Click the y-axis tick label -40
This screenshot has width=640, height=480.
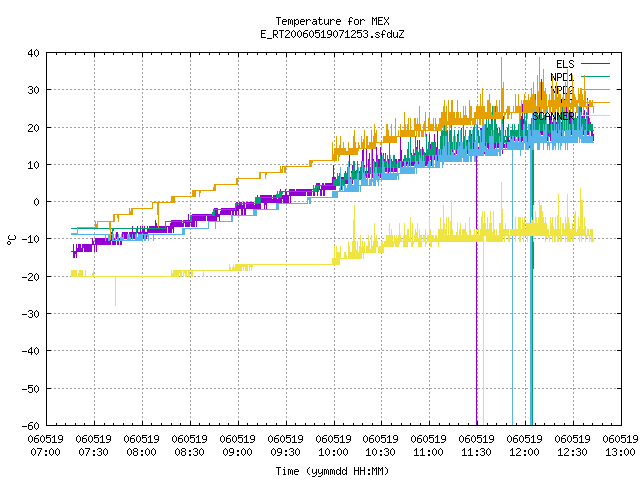pyautogui.click(x=31, y=351)
